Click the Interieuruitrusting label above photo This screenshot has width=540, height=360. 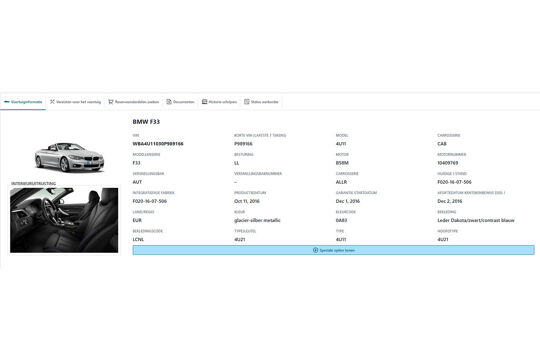(33, 184)
